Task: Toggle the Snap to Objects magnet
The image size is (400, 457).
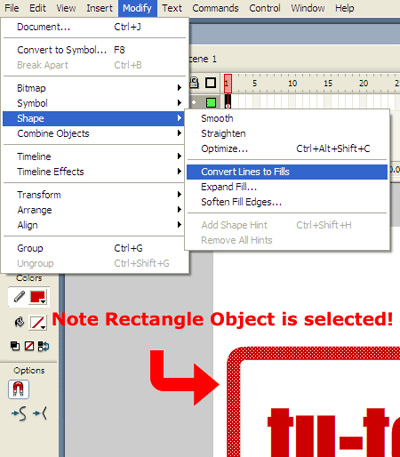Action: tap(19, 389)
